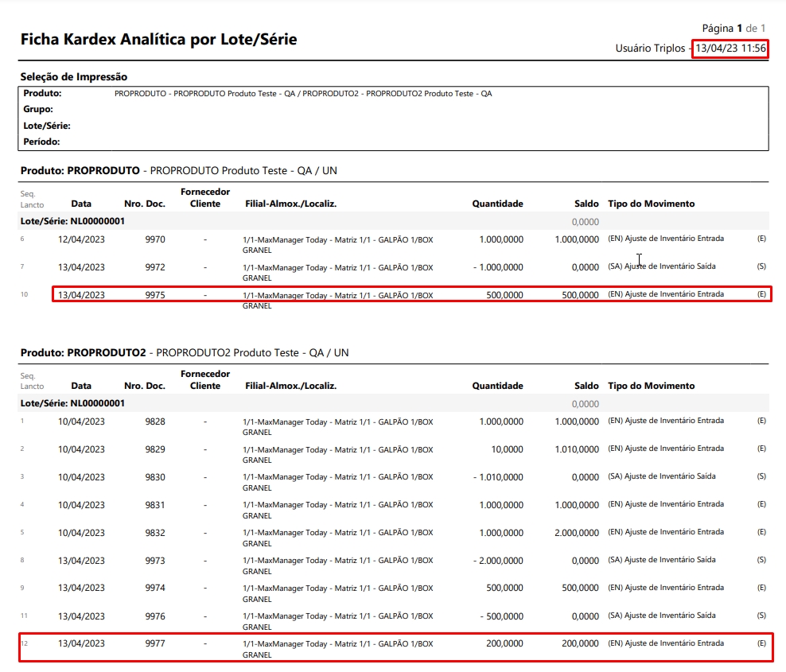The width and height of the screenshot is (786, 672).
Task: Click document number 9972
Action: (155, 267)
